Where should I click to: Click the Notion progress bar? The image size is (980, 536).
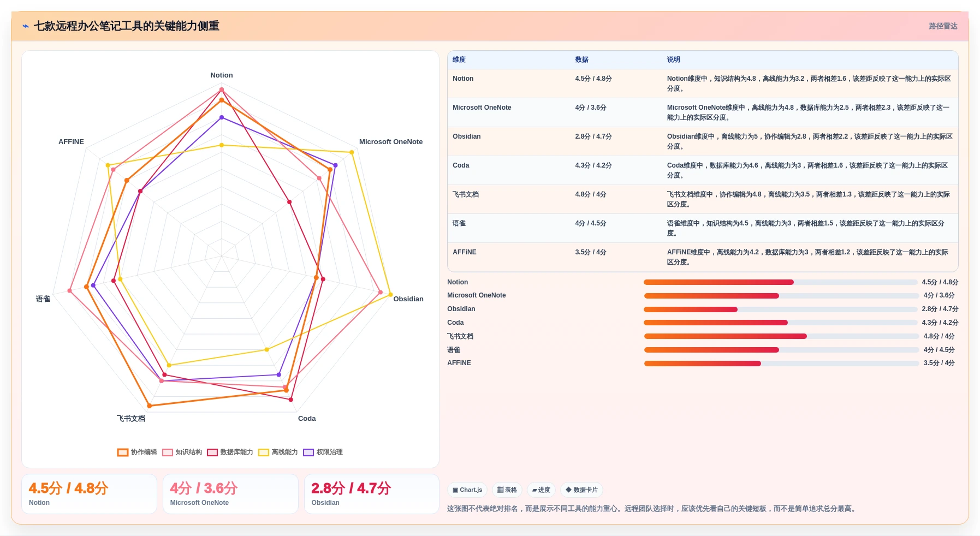tap(780, 282)
